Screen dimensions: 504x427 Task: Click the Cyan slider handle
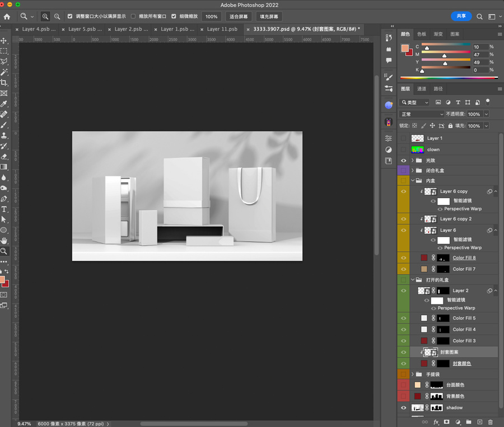(x=427, y=48)
